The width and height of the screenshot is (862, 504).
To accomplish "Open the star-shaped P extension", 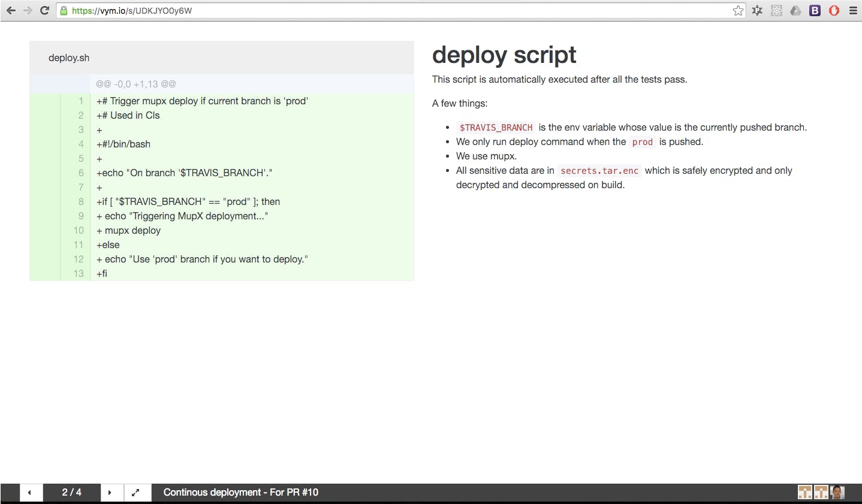I will pos(757,10).
